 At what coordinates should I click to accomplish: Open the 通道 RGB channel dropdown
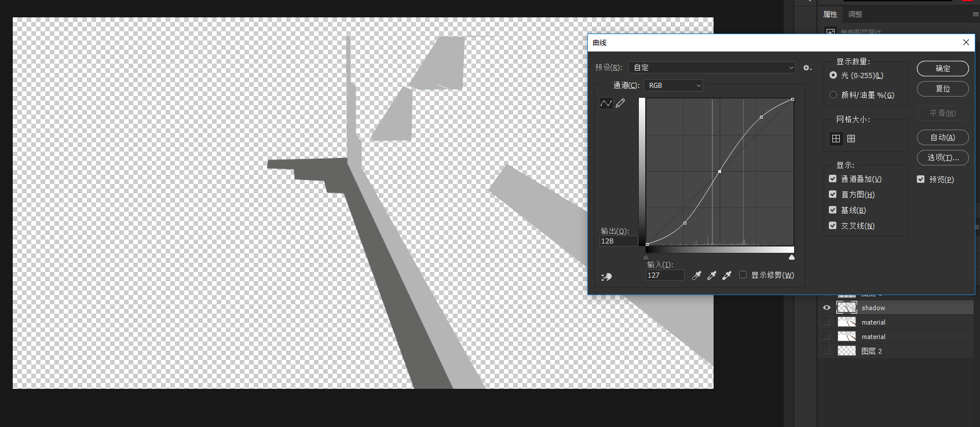[x=673, y=85]
